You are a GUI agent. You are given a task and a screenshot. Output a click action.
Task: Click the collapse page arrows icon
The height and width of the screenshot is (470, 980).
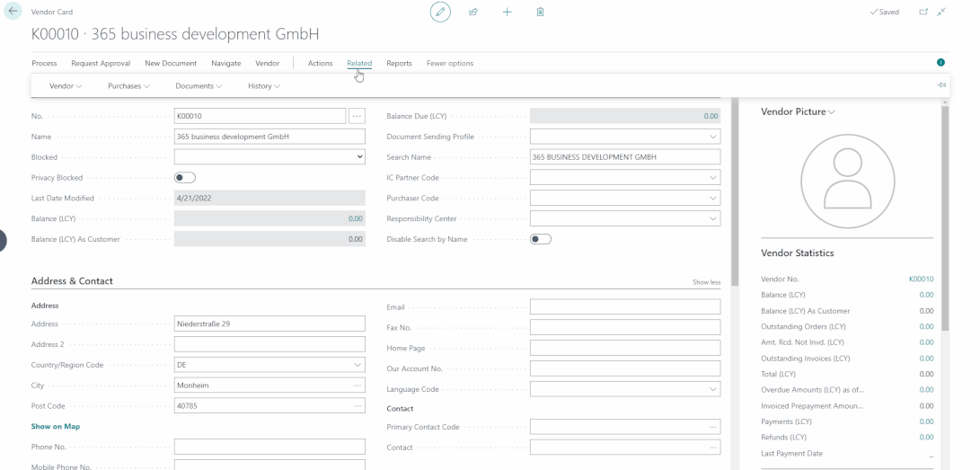[x=941, y=12]
